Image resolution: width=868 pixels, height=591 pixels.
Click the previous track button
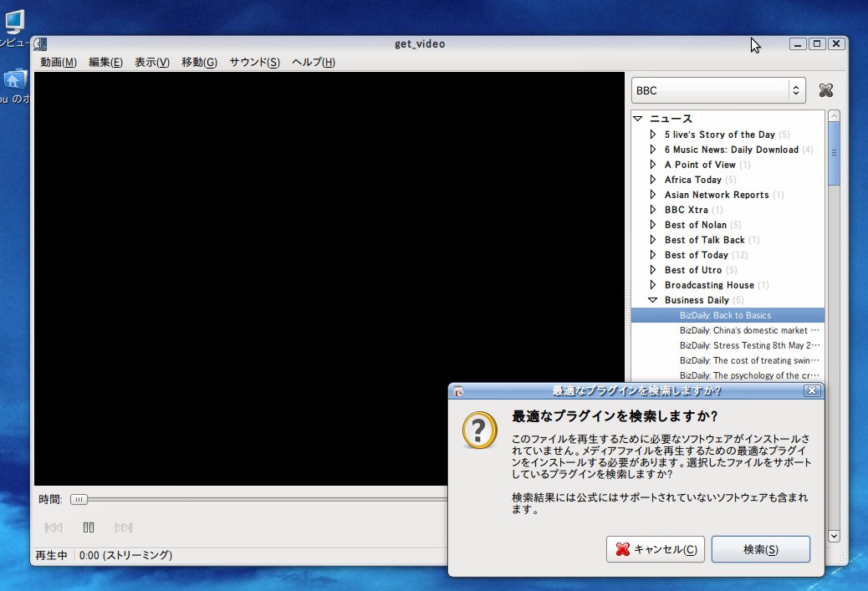pyautogui.click(x=54, y=527)
